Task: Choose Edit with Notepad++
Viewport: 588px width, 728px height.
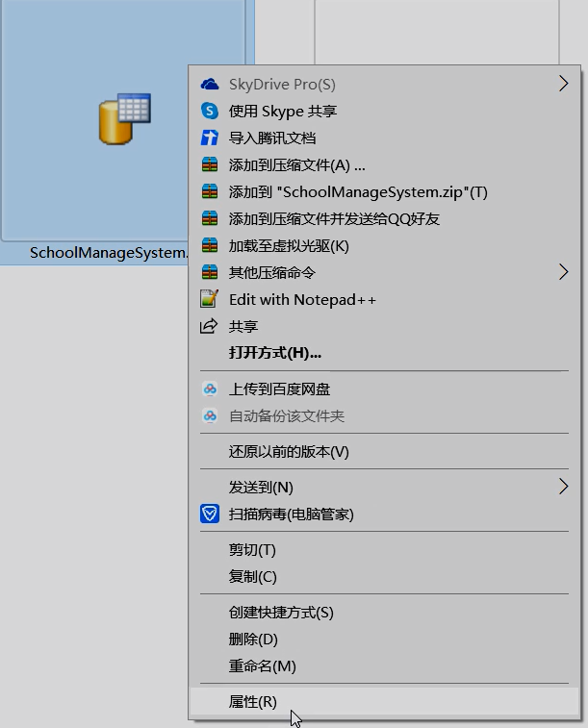Action: 384,299
